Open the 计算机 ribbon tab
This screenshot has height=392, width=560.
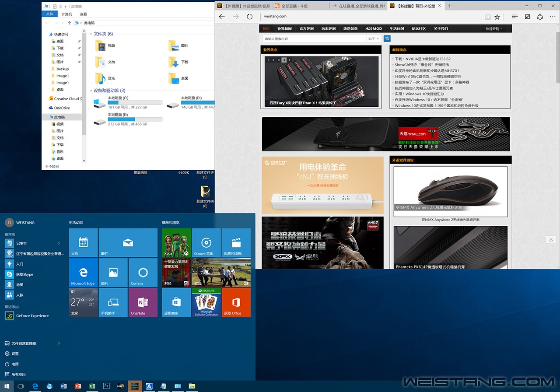66,14
